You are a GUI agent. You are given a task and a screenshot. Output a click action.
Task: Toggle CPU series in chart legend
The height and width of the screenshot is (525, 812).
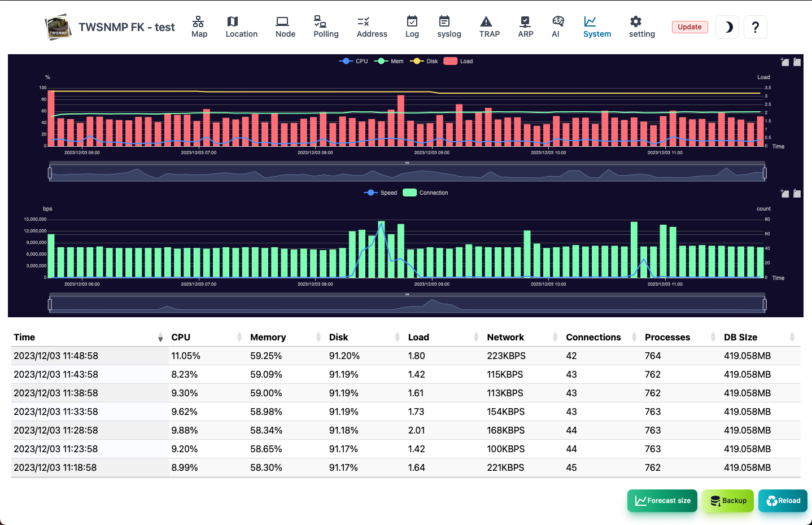(x=353, y=61)
